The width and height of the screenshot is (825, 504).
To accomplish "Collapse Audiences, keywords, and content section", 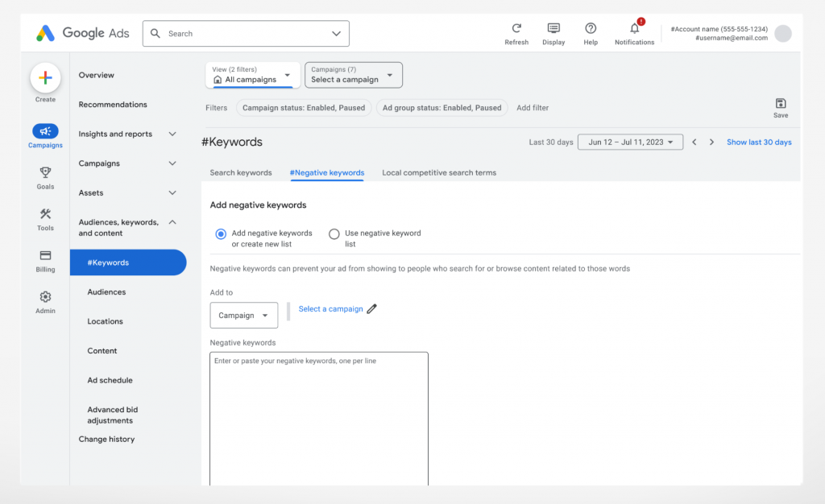I will click(172, 222).
